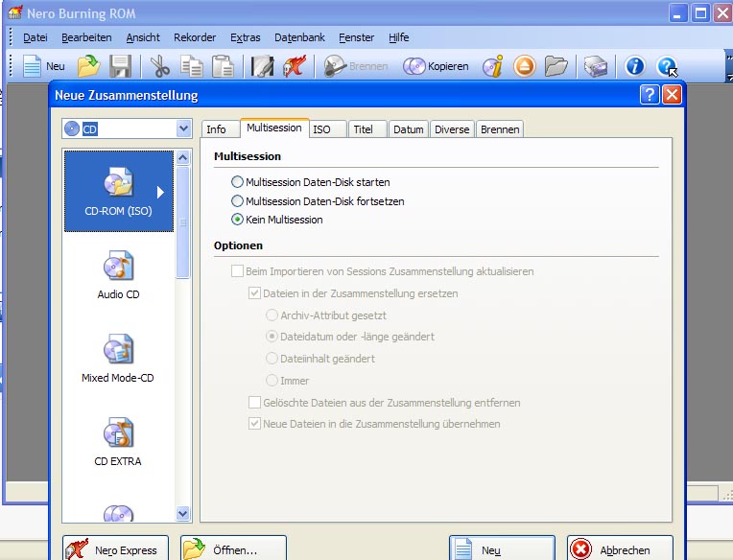The height and width of the screenshot is (560, 733).
Task: Open the Datenbank menu
Action: 299,37
